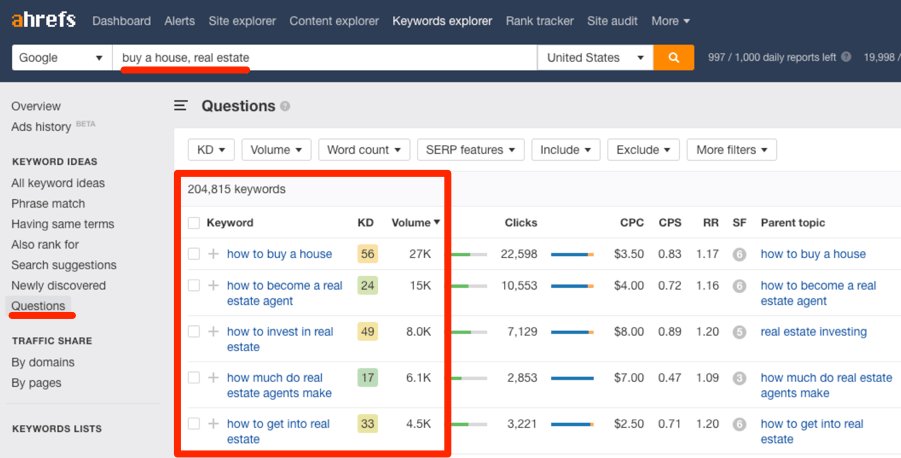Open the SERP features filter dropdown
The image size is (901, 458).
[x=470, y=149]
